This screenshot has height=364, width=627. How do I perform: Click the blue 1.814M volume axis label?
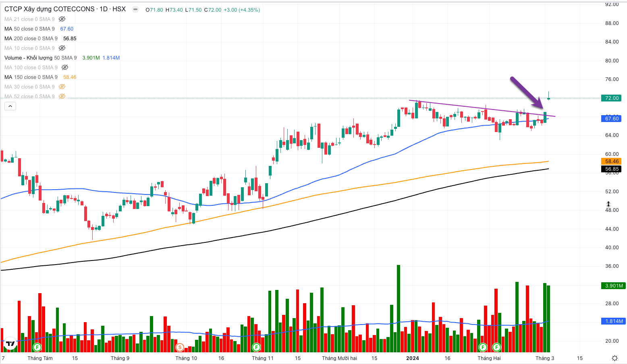(x=613, y=321)
